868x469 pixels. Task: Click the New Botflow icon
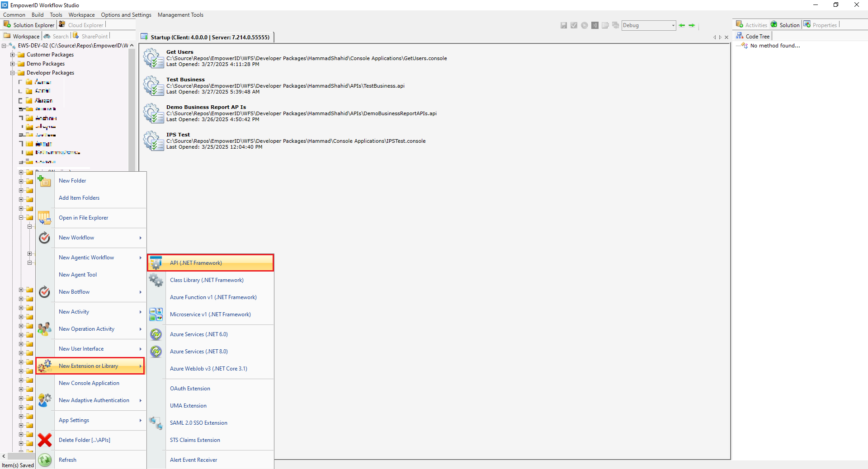click(44, 292)
